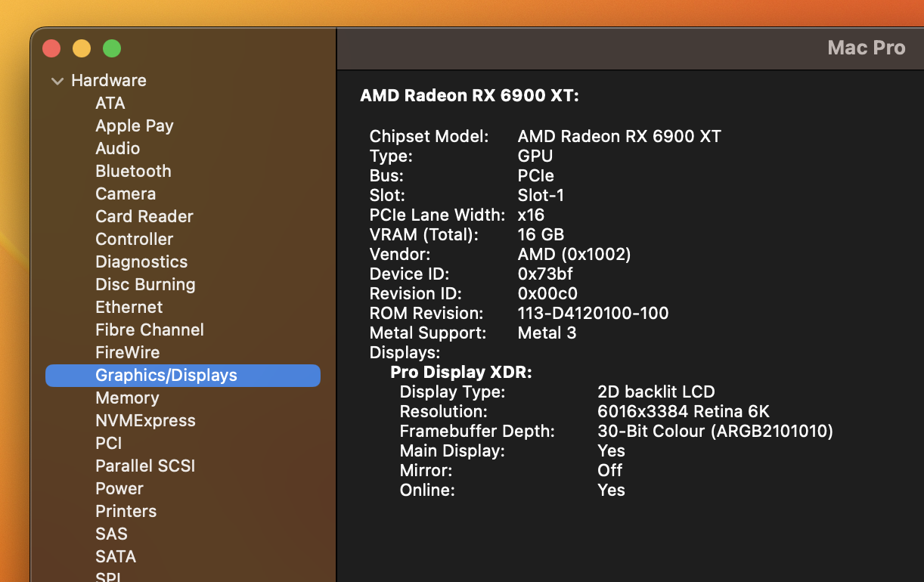Click the Online value Yes
This screenshot has height=582, width=924.
(611, 490)
